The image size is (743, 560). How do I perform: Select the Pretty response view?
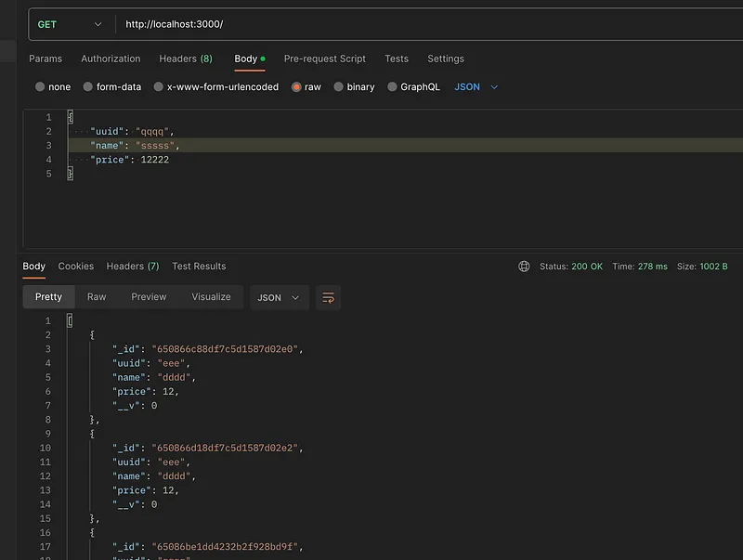49,297
